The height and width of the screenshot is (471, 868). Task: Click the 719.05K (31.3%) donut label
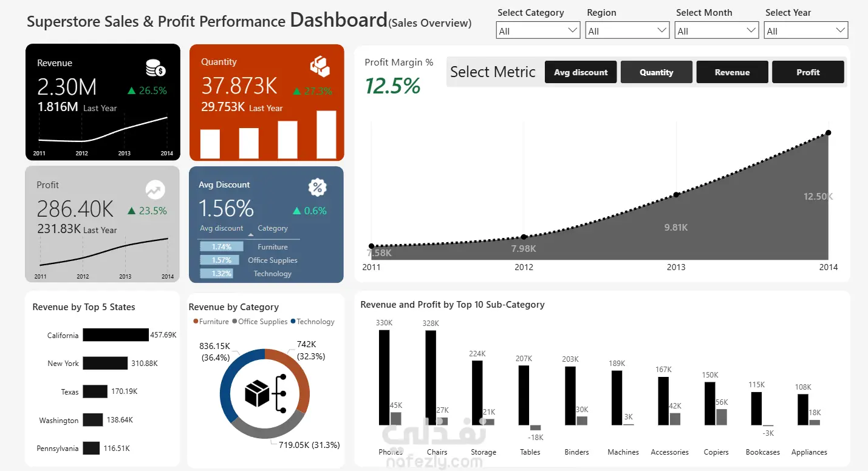[x=309, y=445]
